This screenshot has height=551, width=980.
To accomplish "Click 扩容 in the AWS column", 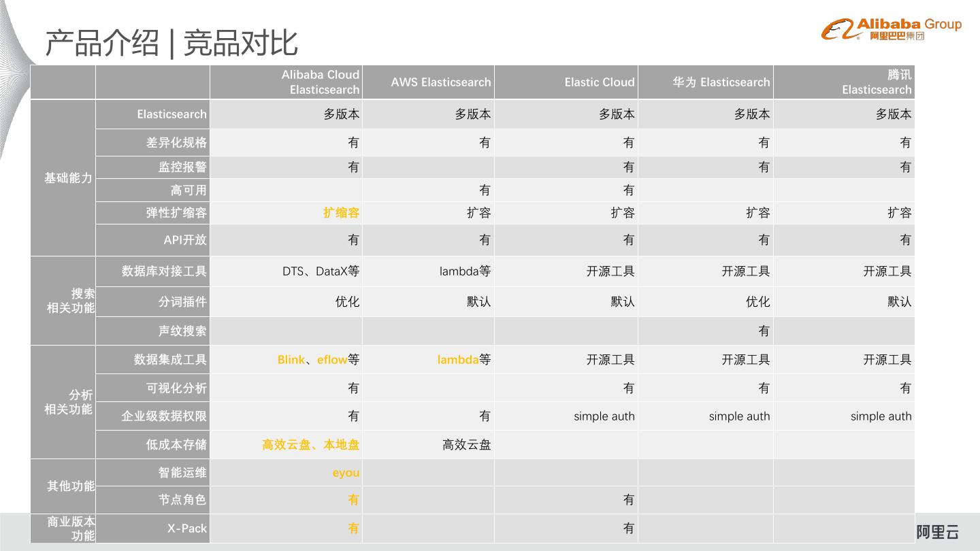I will pos(479,213).
